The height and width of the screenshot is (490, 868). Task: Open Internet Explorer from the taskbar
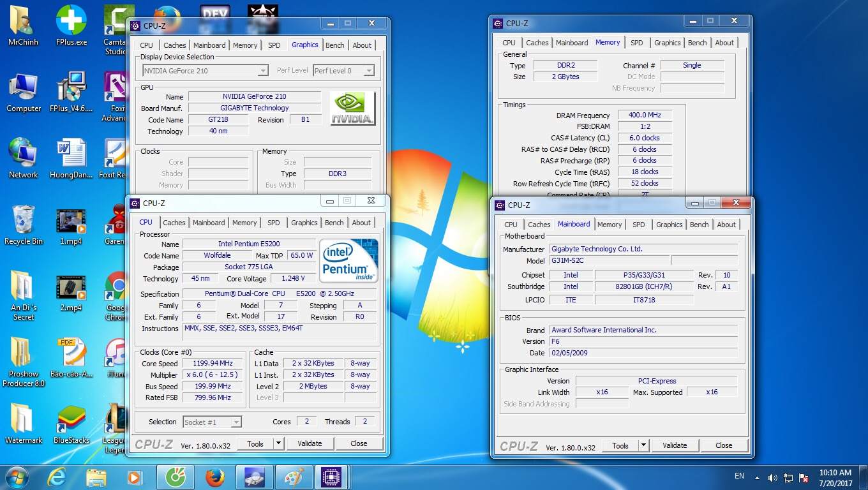pyautogui.click(x=57, y=477)
